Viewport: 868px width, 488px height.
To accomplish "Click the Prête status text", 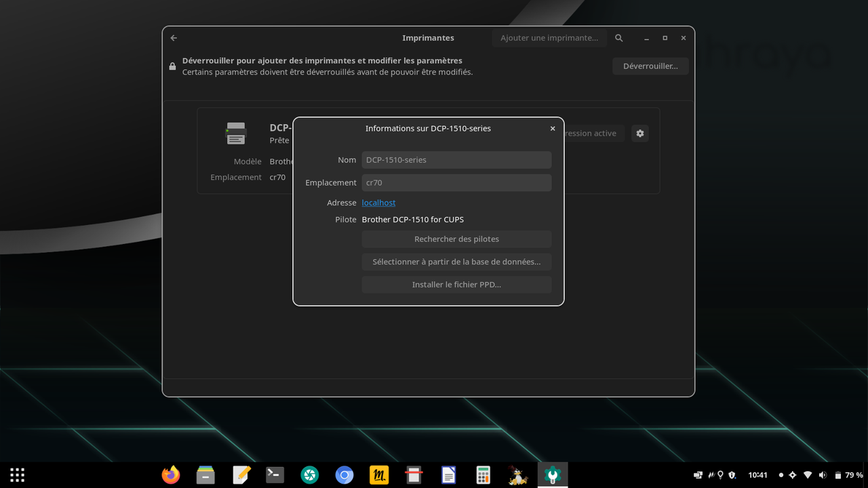I will point(279,141).
